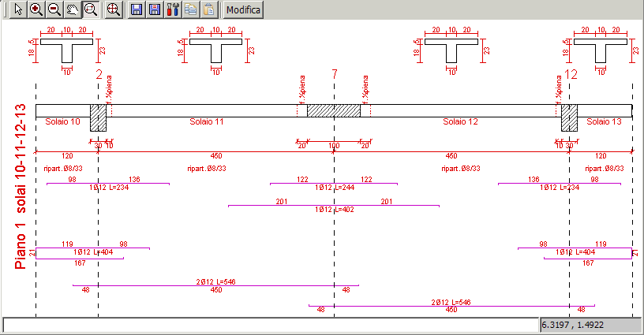Activate the zoom in magnifier tool

[x=36, y=9]
